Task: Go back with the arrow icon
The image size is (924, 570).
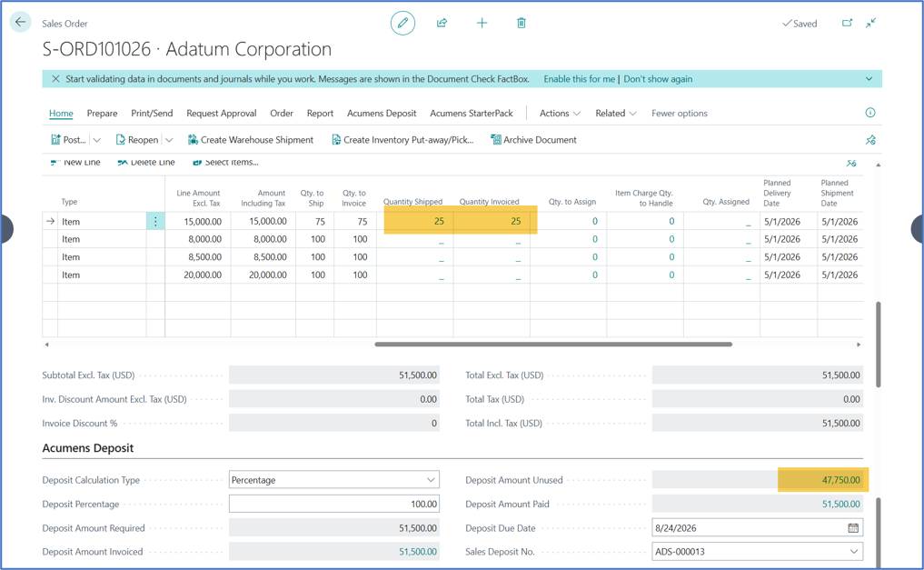Action: 21,23
